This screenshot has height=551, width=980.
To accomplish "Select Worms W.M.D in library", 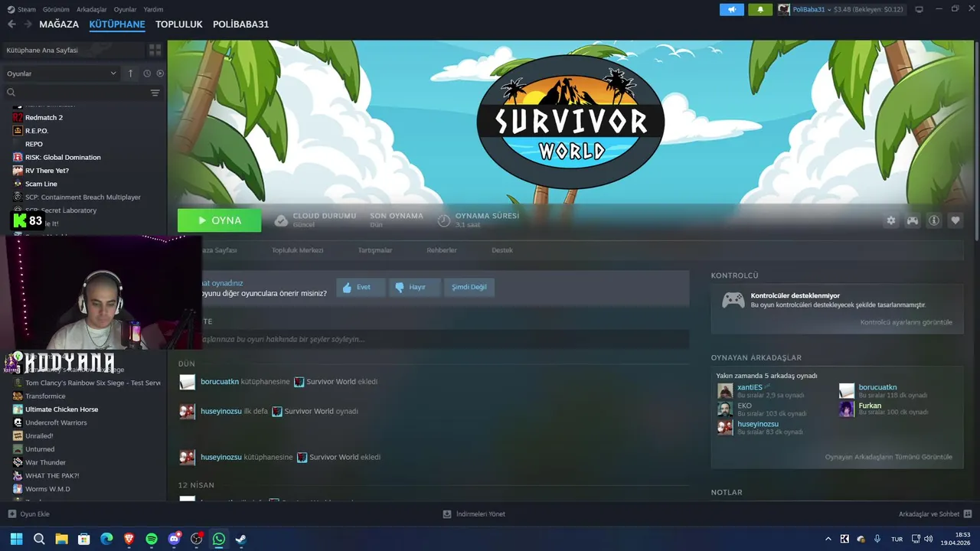I will [x=47, y=489].
